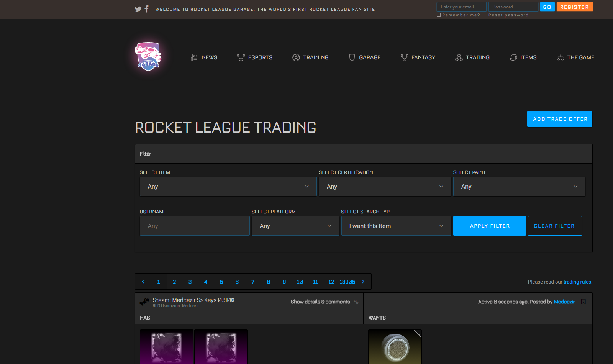The image size is (613, 364).
Task: Focus the email input field
Action: coord(461,7)
